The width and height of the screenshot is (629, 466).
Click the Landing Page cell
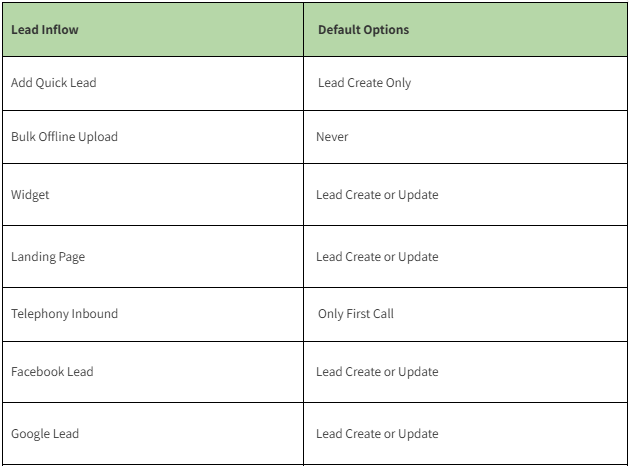coord(48,257)
